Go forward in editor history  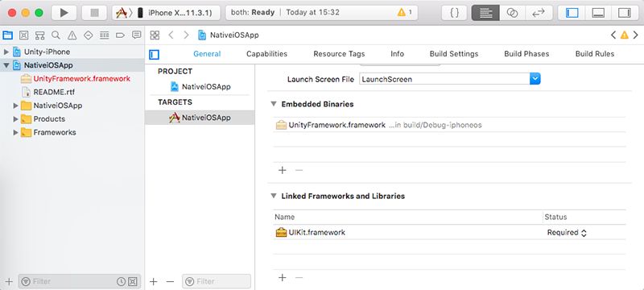pyautogui.click(x=187, y=35)
